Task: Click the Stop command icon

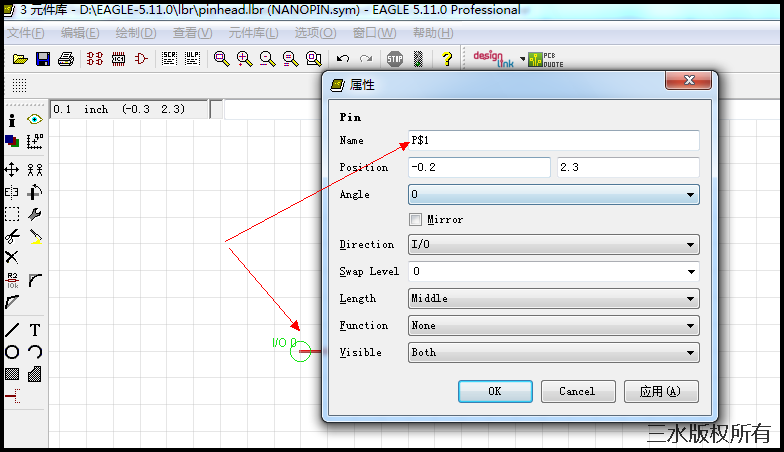Action: [395, 59]
